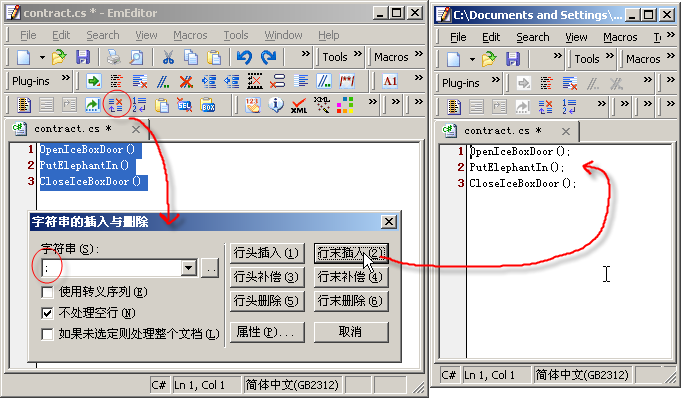Enable the 如果未选定则处理整个文档(L) checkbox
This screenshot has height=398, width=682.
[47, 334]
